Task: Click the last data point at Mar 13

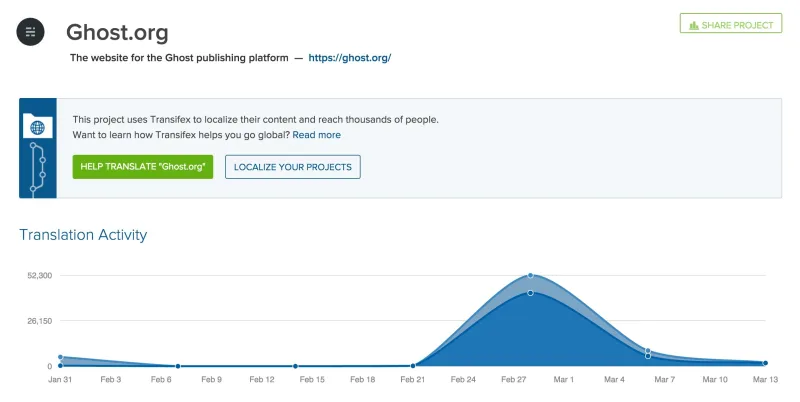Action: (x=765, y=363)
